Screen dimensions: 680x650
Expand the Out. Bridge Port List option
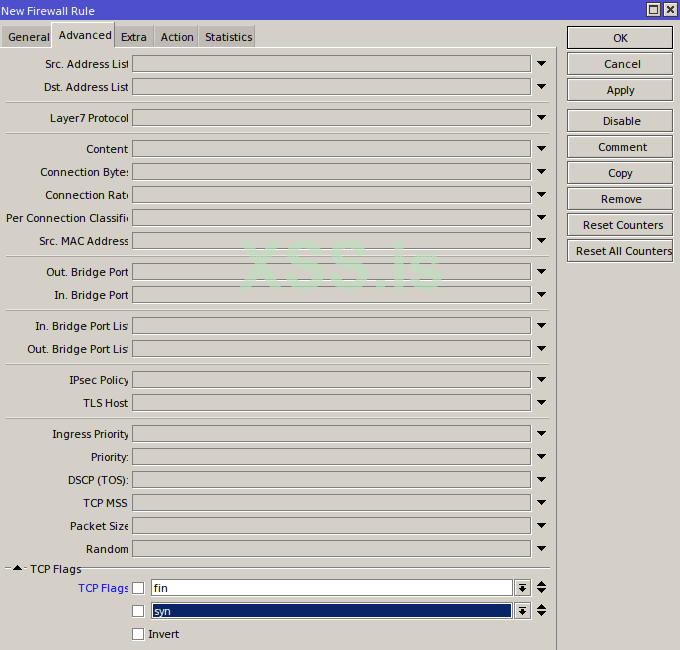click(x=541, y=349)
